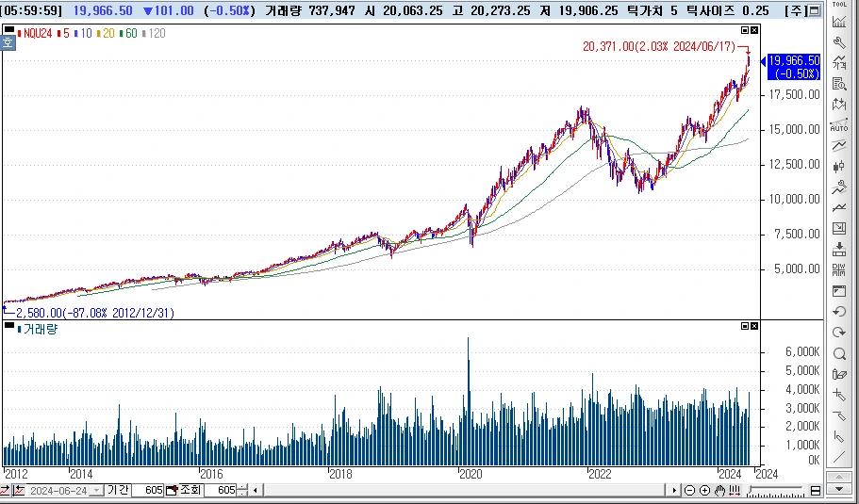The height and width of the screenshot is (504, 859).
Task: Click the 19,966.50 current price tag
Action: click(x=793, y=67)
